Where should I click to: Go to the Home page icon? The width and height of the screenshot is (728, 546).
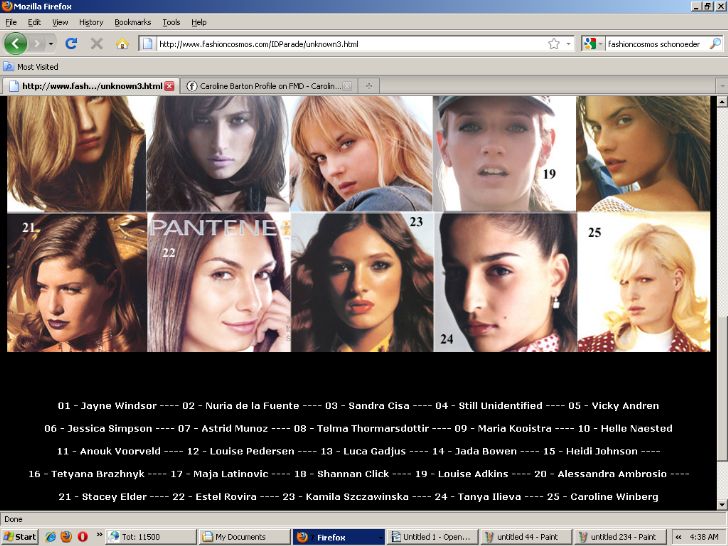click(122, 44)
